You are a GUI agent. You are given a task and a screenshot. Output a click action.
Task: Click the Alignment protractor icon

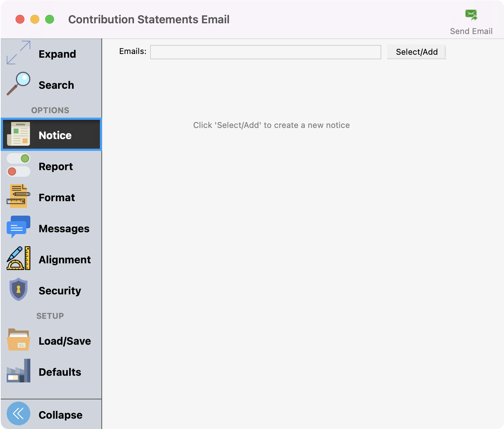[19, 258]
